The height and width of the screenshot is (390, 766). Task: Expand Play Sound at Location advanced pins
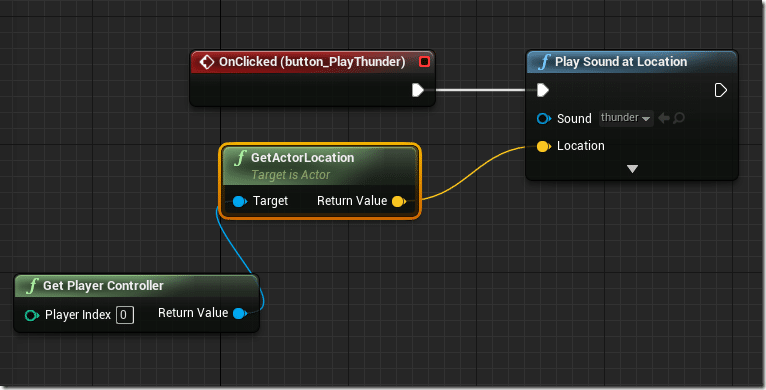pos(632,169)
